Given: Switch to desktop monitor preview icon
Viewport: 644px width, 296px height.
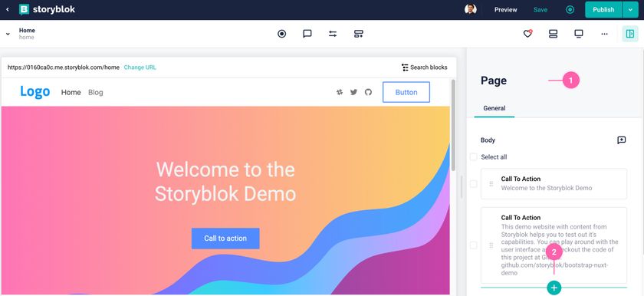Looking at the screenshot, I should coord(579,34).
